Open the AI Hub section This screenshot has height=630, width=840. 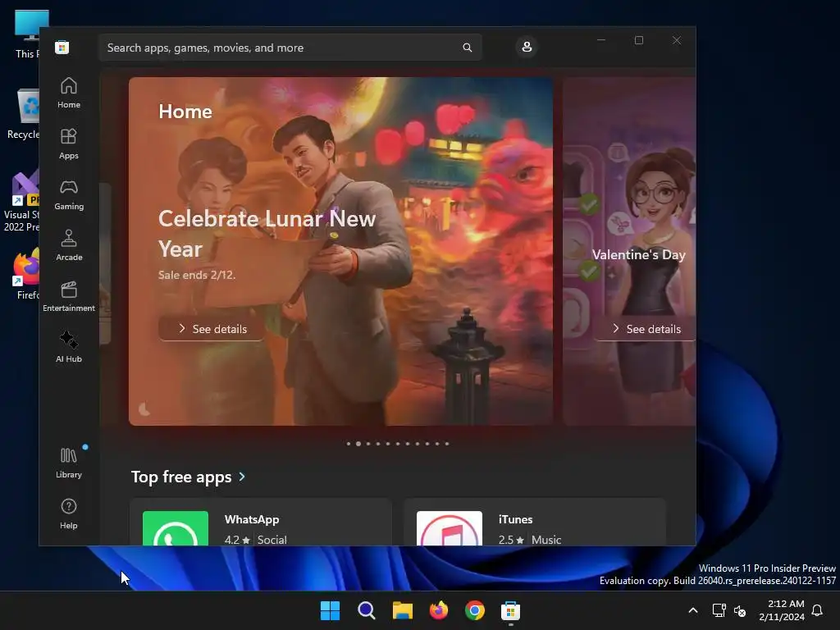coord(69,347)
